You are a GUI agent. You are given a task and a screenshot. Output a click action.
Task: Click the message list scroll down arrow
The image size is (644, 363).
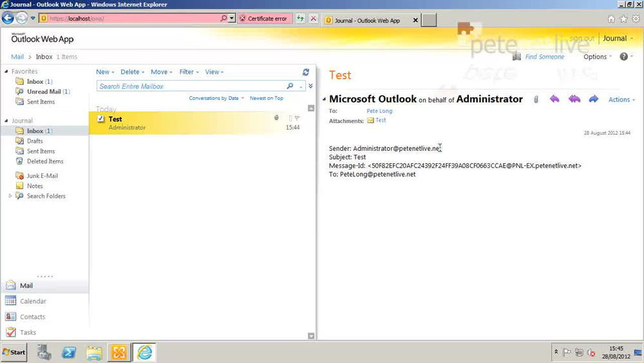click(311, 336)
